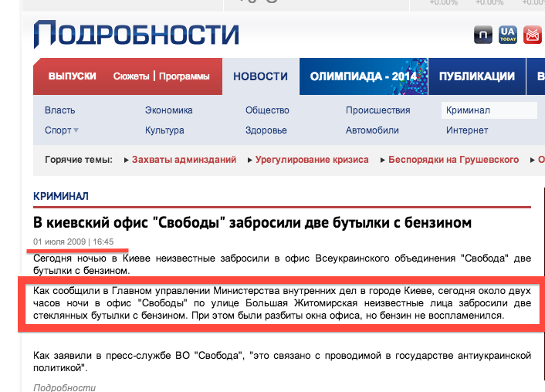Click the Подробности site logo

click(136, 35)
